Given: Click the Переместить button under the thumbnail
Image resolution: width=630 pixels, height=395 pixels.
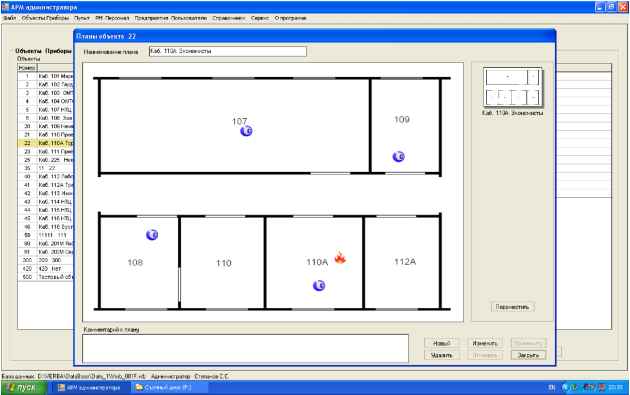Looking at the screenshot, I should 512,307.
